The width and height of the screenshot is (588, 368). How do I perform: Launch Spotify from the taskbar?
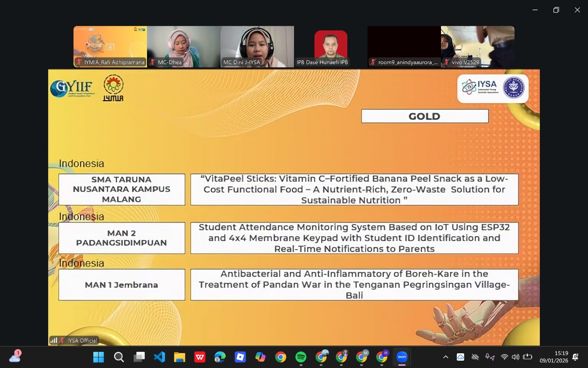tap(301, 357)
